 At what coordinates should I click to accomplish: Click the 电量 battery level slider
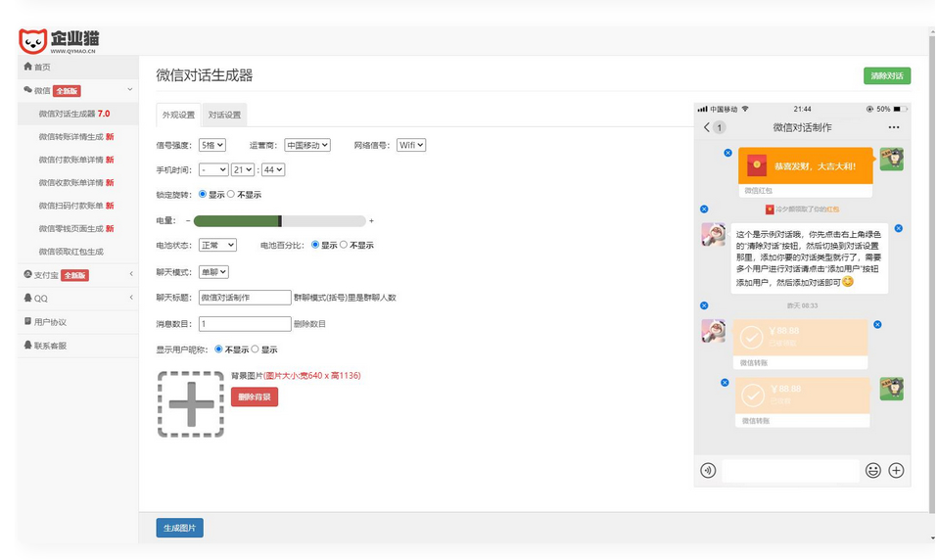pyautogui.click(x=279, y=221)
